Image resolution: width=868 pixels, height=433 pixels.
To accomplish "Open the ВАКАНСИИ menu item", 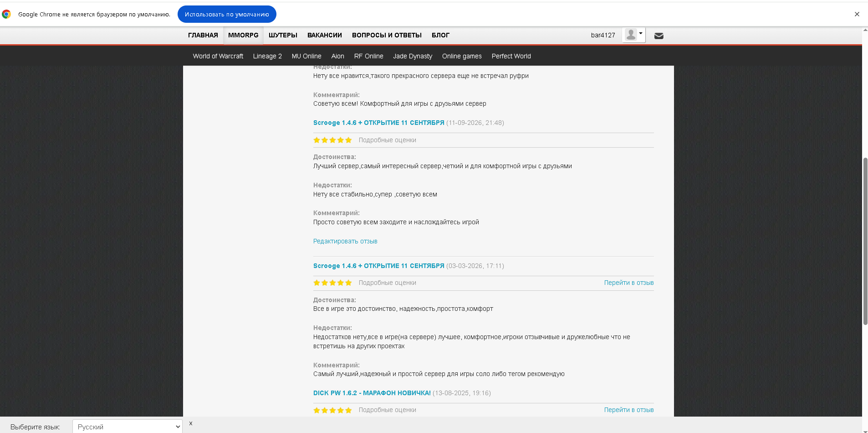I will (325, 35).
